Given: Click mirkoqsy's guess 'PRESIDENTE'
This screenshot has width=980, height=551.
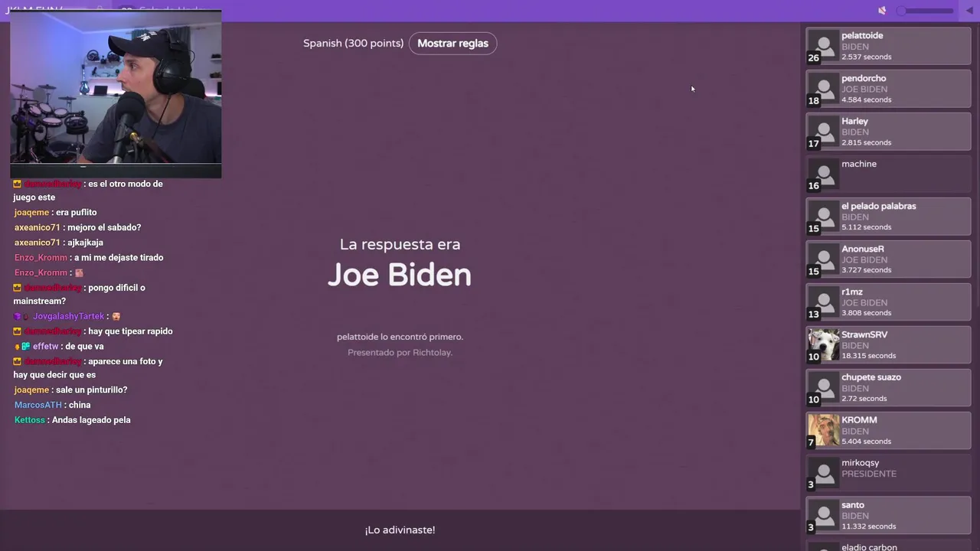Looking at the screenshot, I should (868, 474).
